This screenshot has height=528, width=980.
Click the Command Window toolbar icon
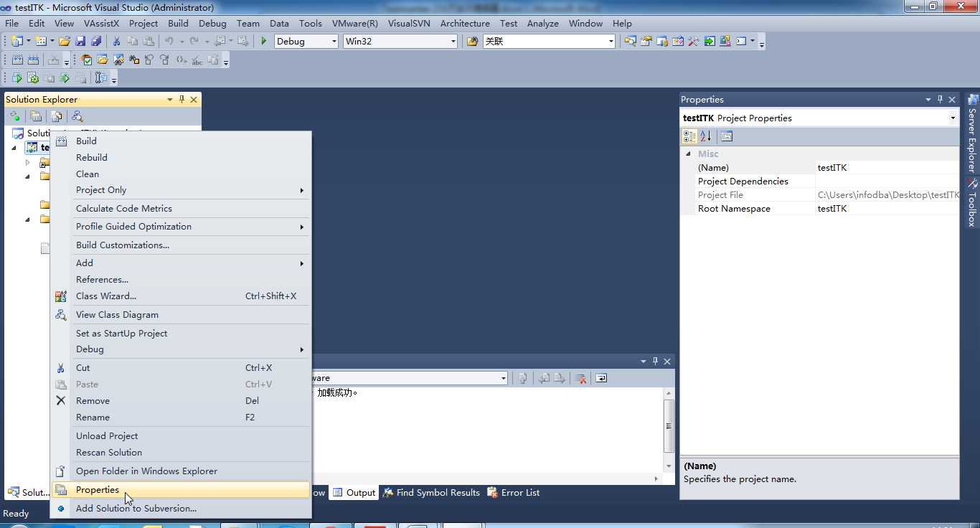coord(742,42)
